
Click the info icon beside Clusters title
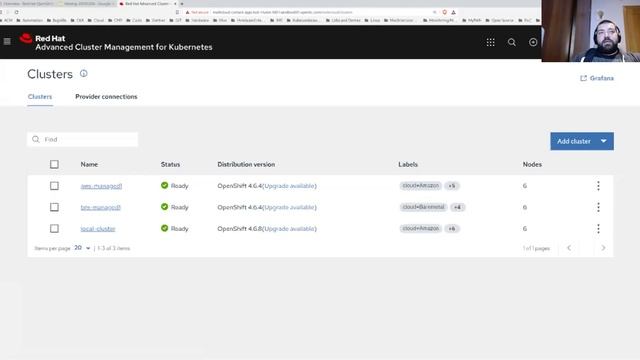84,73
